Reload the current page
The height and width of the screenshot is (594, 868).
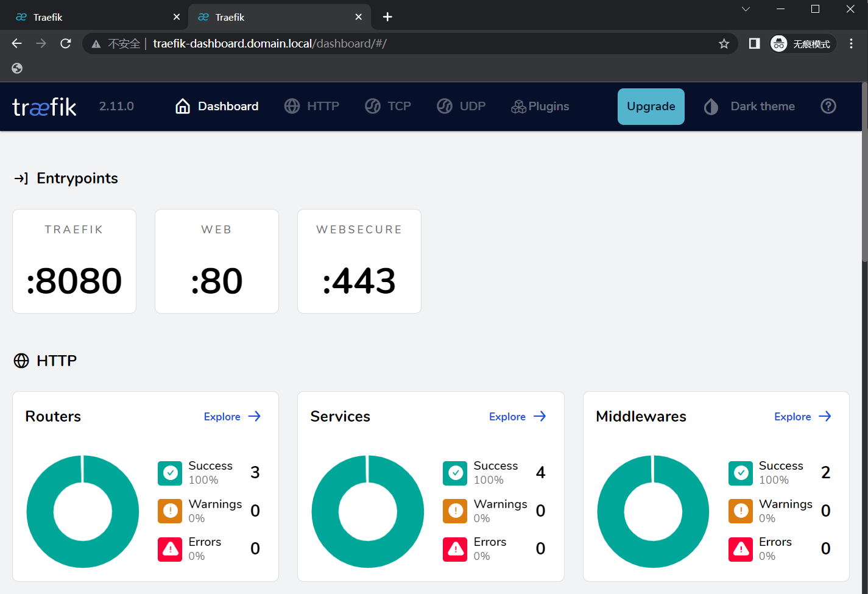point(66,43)
